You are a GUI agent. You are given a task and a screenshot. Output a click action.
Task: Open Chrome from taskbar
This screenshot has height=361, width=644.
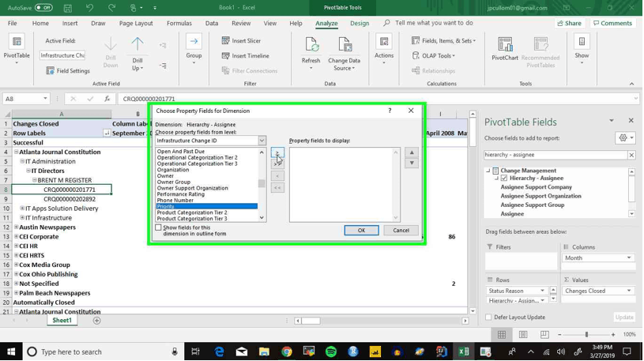pos(287,352)
